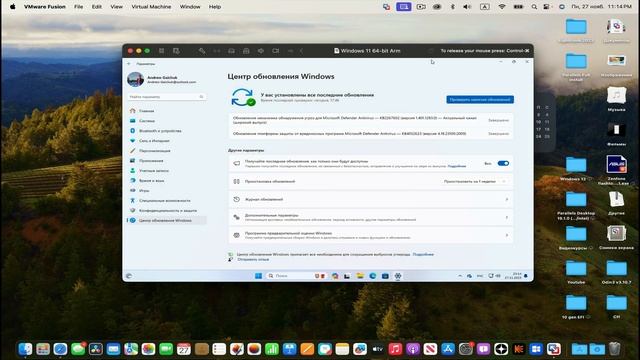Open Music app from the Dock

(x=395, y=349)
